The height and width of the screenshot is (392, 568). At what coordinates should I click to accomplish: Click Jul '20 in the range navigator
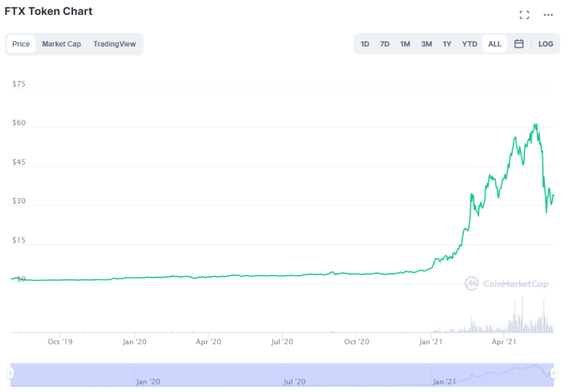click(x=295, y=382)
